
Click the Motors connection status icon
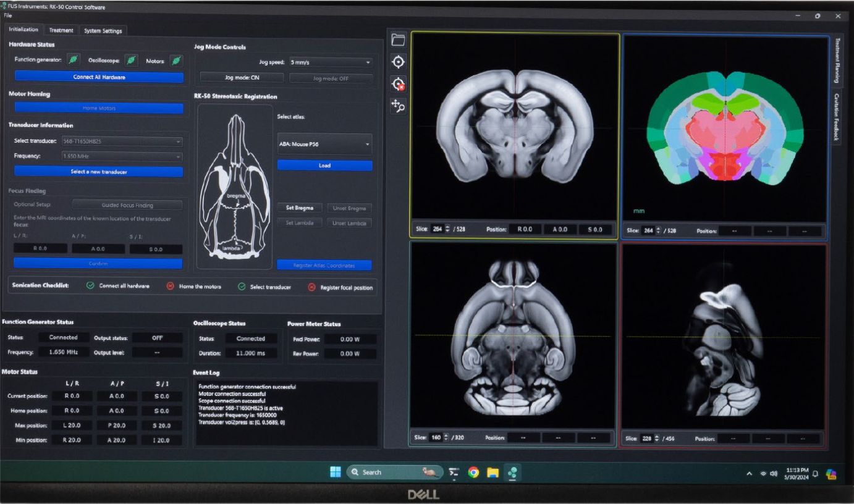point(176,60)
